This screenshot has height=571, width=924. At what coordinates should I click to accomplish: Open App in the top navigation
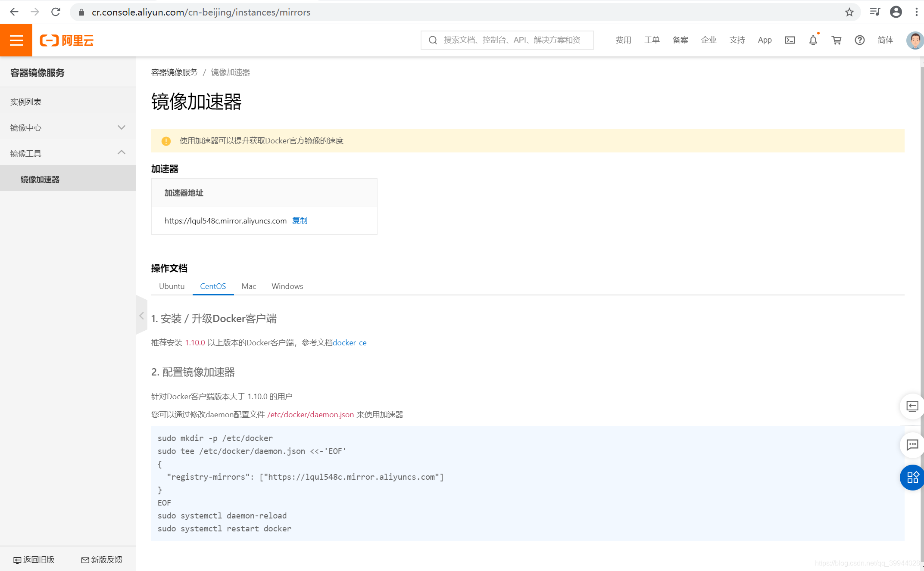(765, 40)
